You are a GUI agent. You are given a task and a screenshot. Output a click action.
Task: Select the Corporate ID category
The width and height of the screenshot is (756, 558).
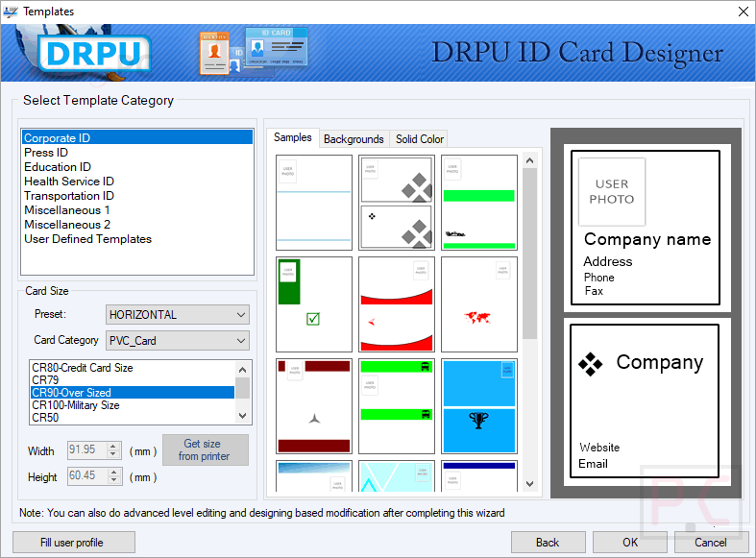pos(137,137)
